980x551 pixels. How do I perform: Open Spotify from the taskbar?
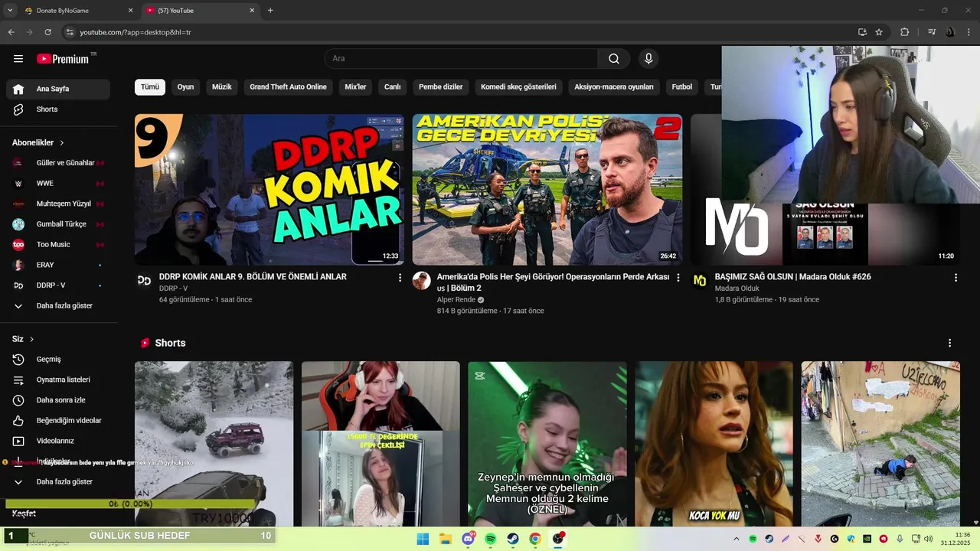[x=491, y=539]
